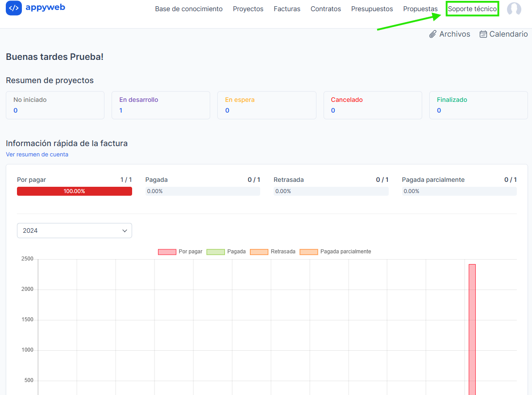Open Presupuestos in the navigation
Screen dimensions: 532x395
coord(372,9)
